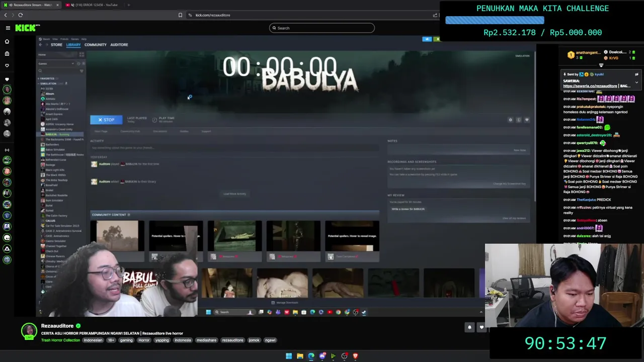Screen dimensions: 644x362
Task: Favorite the game with heart icon on BABULYA page
Action: [x=527, y=120]
